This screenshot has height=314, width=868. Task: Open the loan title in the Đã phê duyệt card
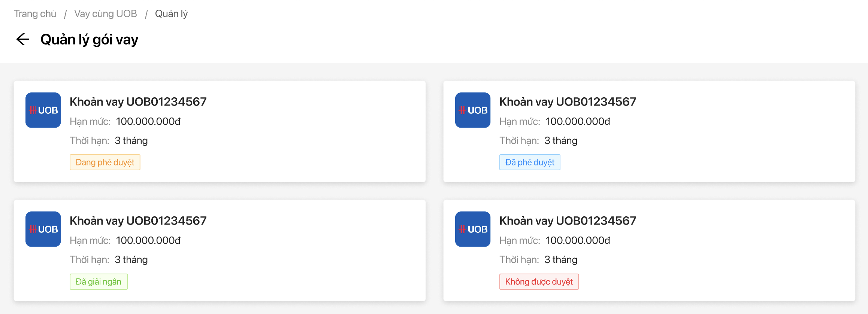568,102
